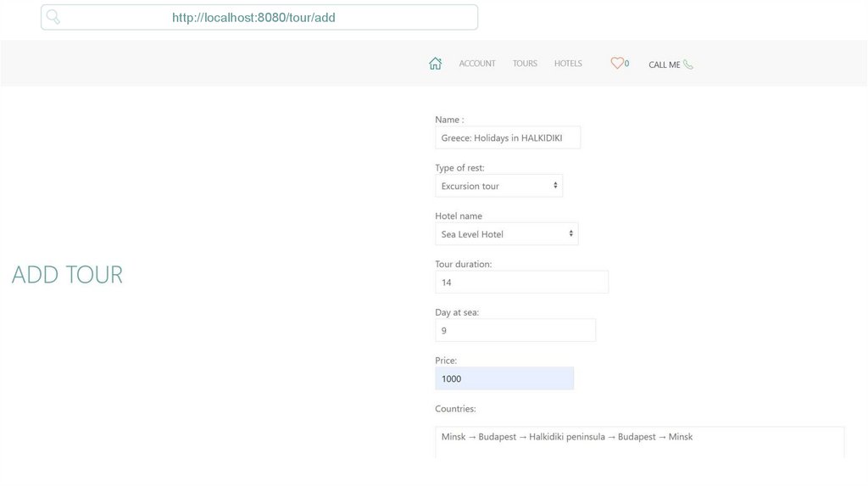868x487 pixels.
Task: Click the home icon in navigation bar
Action: [435, 64]
